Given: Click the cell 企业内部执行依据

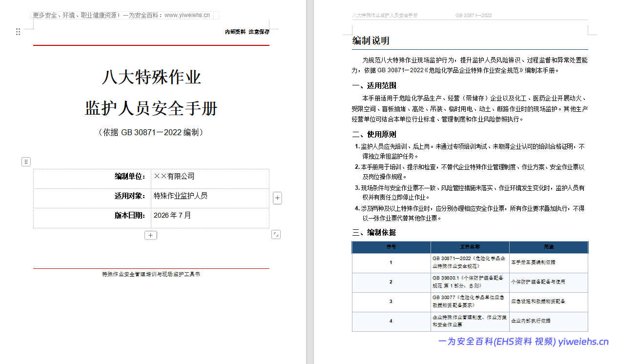Looking at the screenshot, I should 549,321.
